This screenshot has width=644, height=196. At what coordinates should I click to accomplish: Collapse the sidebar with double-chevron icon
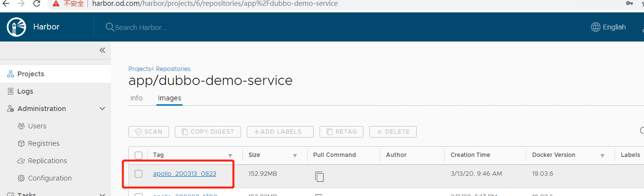pyautogui.click(x=102, y=50)
